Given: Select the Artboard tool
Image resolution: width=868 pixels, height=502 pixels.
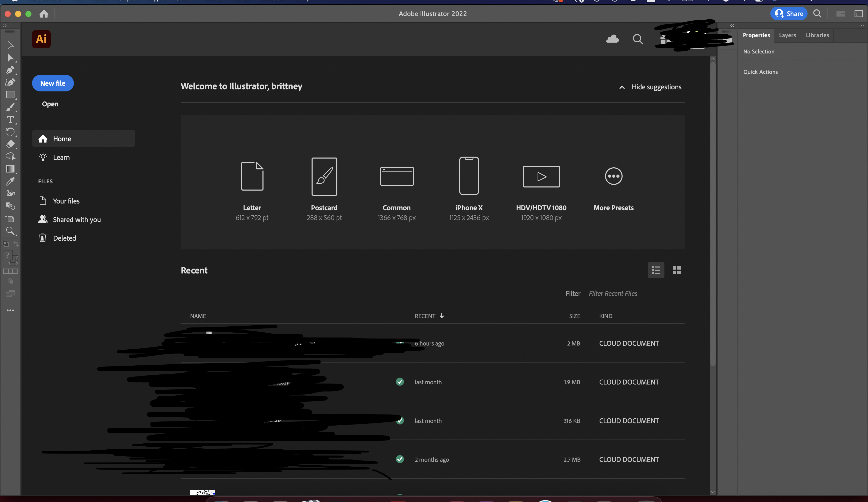Looking at the screenshot, I should coord(10,218).
